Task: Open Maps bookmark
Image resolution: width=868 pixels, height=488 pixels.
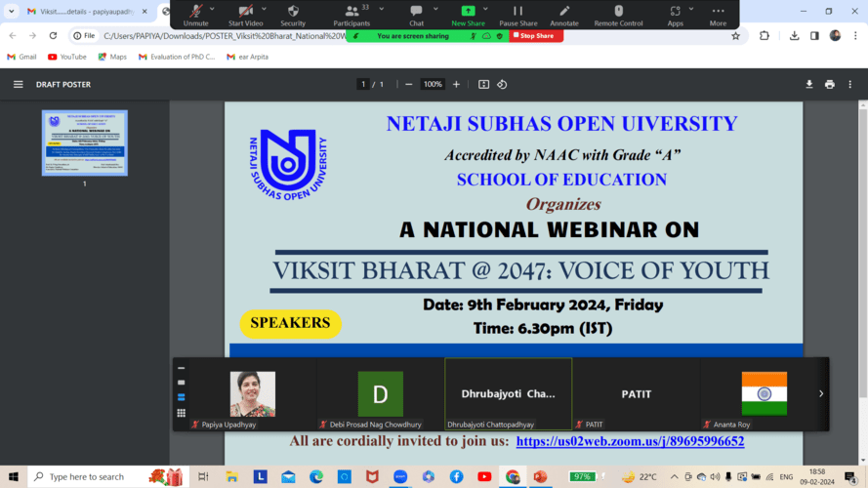Action: click(x=112, y=57)
